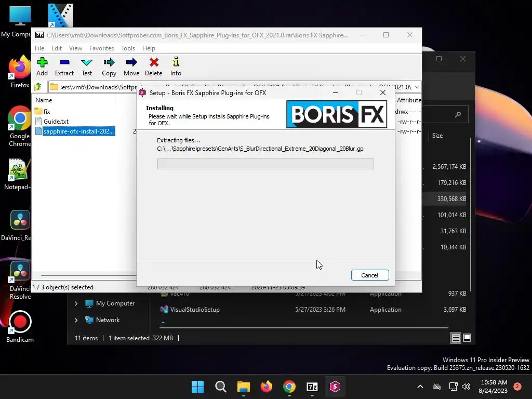532x399 pixels.
Task: Expand Network in Explorer navigation tree
Action: 76,320
